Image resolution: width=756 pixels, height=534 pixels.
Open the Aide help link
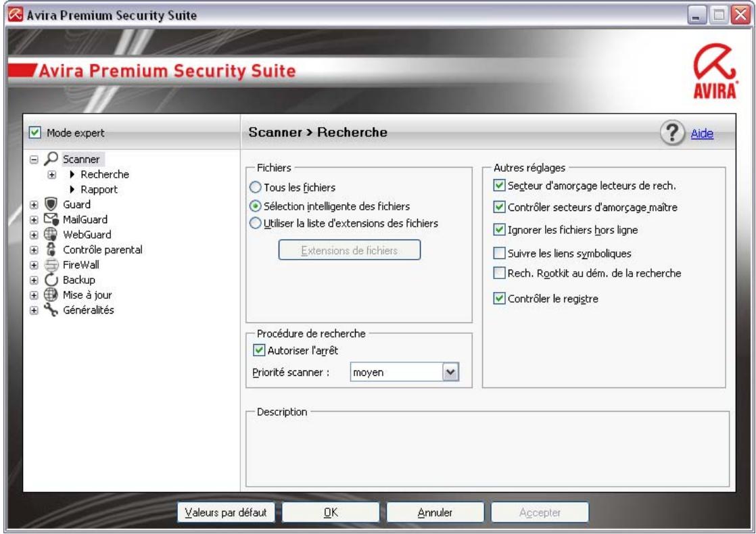(x=701, y=134)
